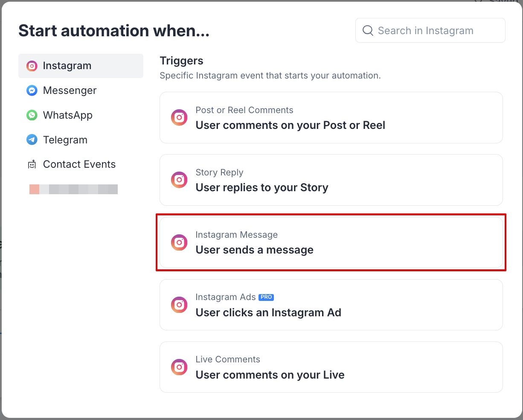Click Instagram icon on Story Reply card

pos(179,180)
